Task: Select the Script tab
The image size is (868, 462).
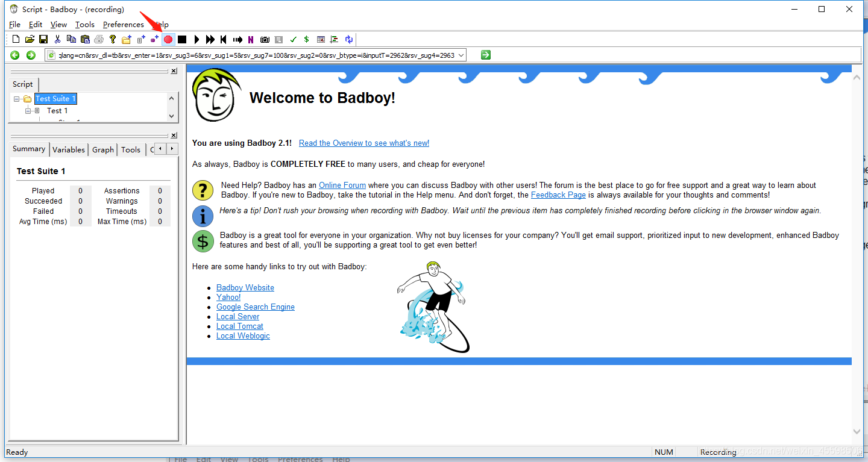Action: [x=23, y=84]
